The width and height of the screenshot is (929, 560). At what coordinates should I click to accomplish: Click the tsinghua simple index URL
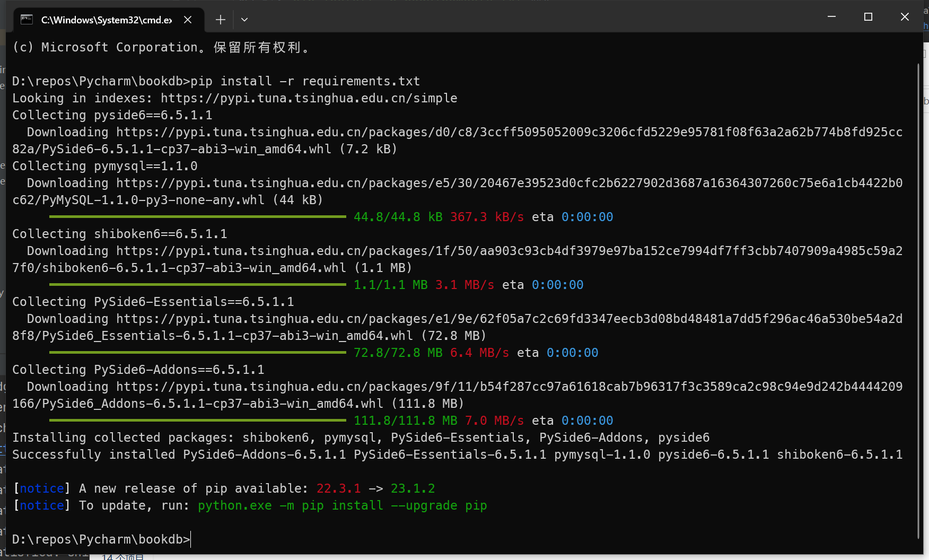[x=309, y=98]
